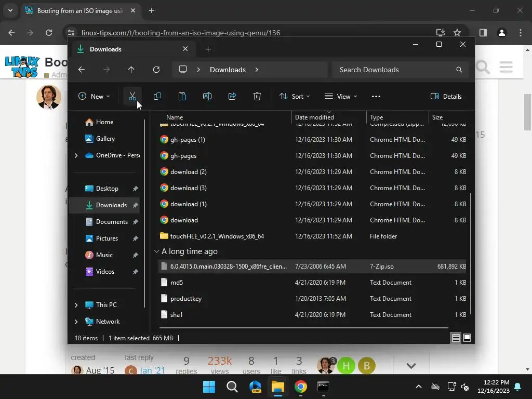Viewport: 532px width, 399px height.
Task: Click the chevron after Downloads in address bar
Action: pos(257,70)
